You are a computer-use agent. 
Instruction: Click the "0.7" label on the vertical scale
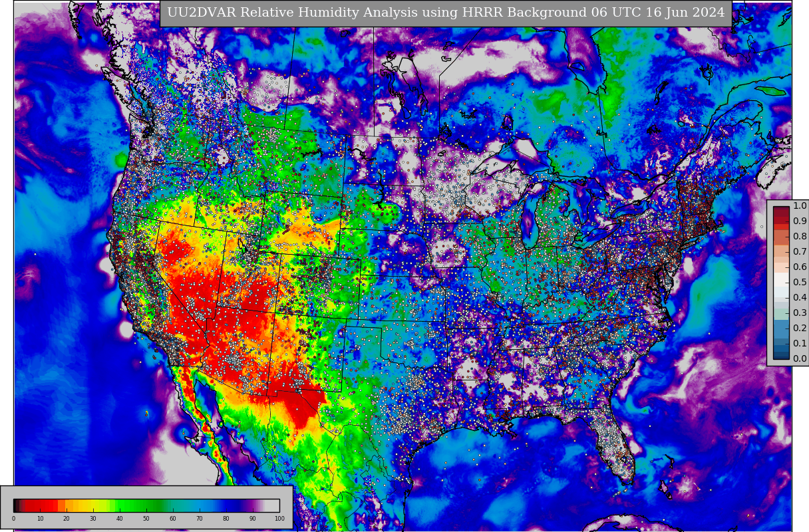point(800,251)
